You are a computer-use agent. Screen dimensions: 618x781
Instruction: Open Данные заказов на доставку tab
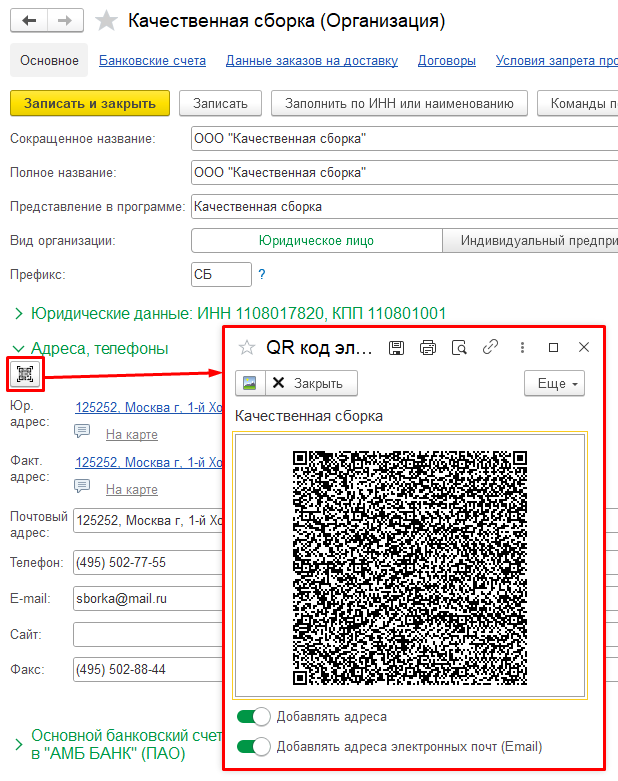click(x=312, y=60)
